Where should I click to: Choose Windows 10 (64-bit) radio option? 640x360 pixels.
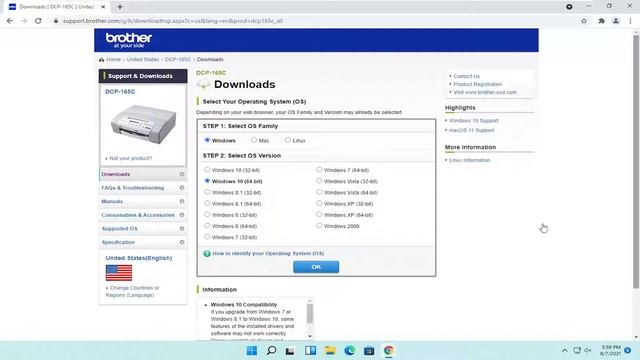coord(207,181)
